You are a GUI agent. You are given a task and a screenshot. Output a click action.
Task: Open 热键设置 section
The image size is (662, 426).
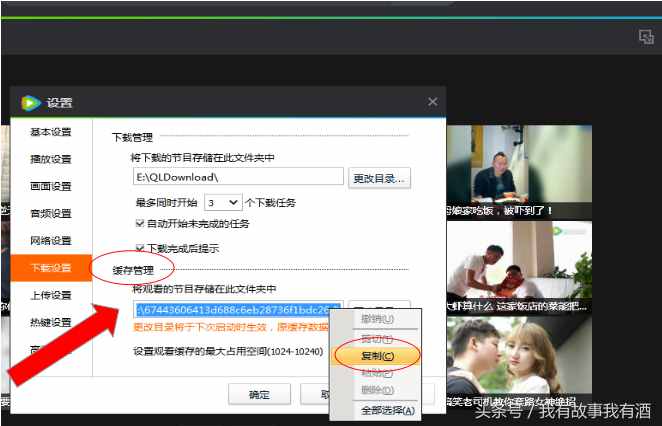[51, 323]
